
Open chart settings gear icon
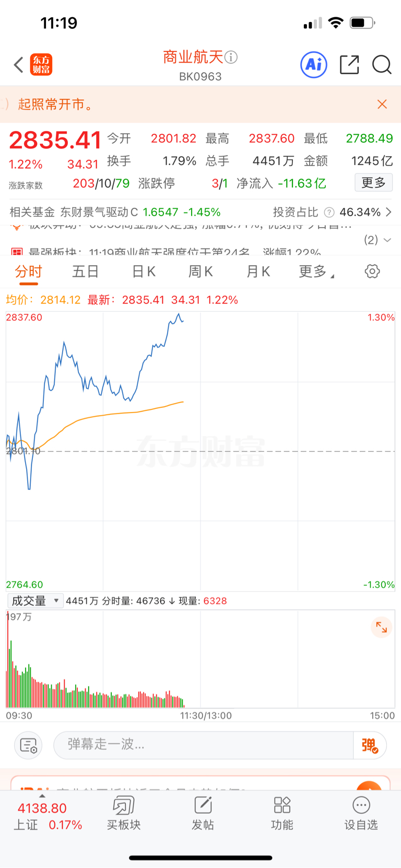pos(372,271)
